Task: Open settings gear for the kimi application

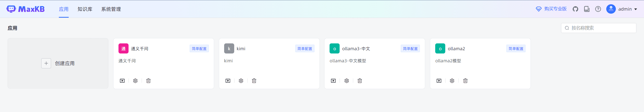Action: (x=241, y=81)
